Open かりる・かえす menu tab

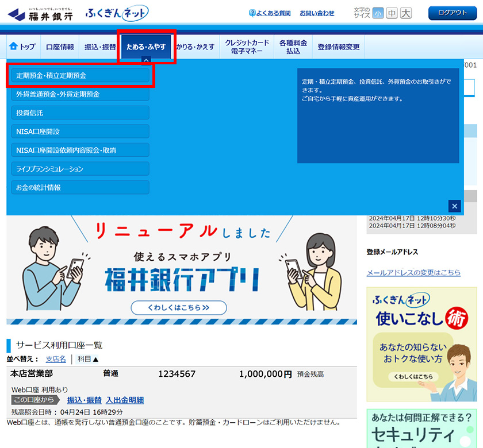[195, 47]
